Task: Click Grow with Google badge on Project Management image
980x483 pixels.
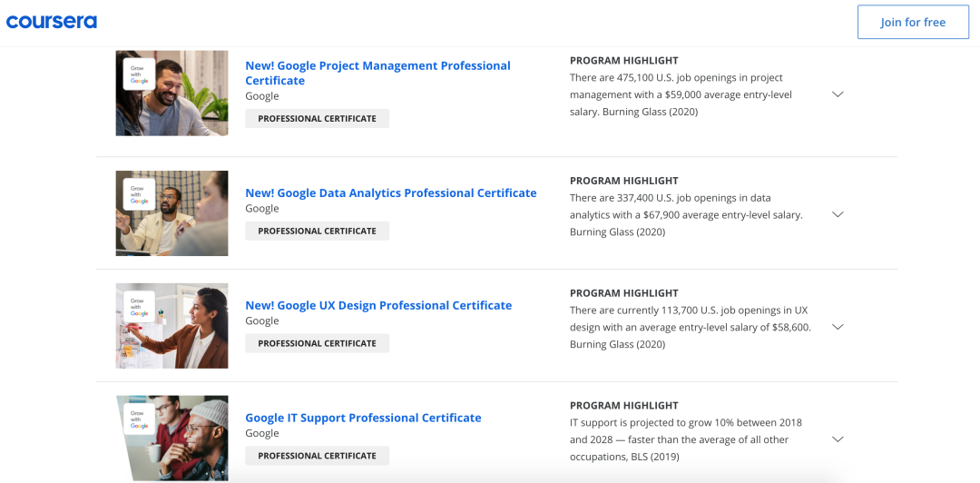Action: (139, 74)
